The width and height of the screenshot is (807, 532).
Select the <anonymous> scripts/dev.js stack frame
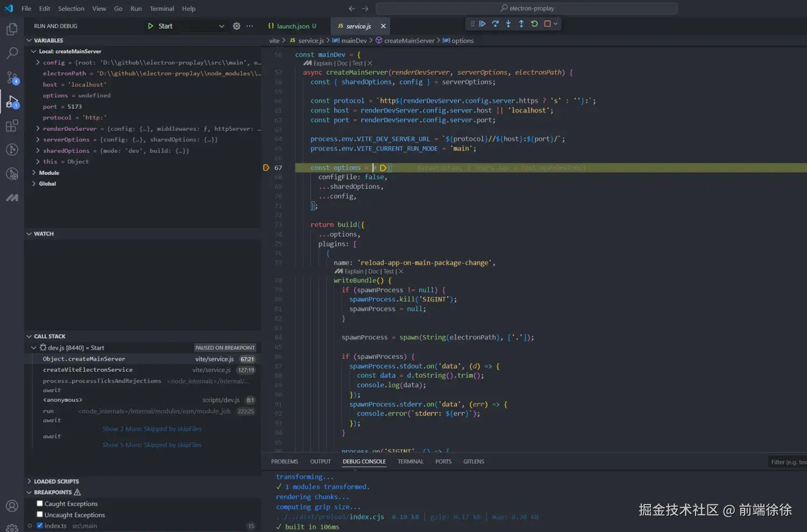(143, 400)
